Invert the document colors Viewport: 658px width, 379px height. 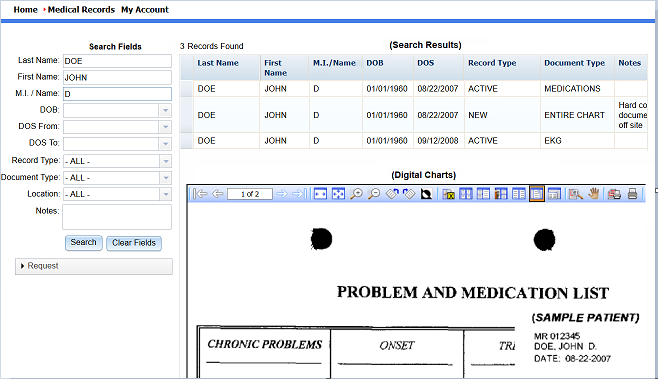pyautogui.click(x=426, y=193)
